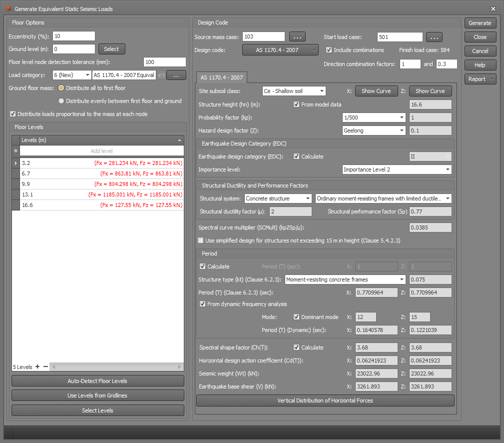Show Curve for Z direction

pos(431,91)
